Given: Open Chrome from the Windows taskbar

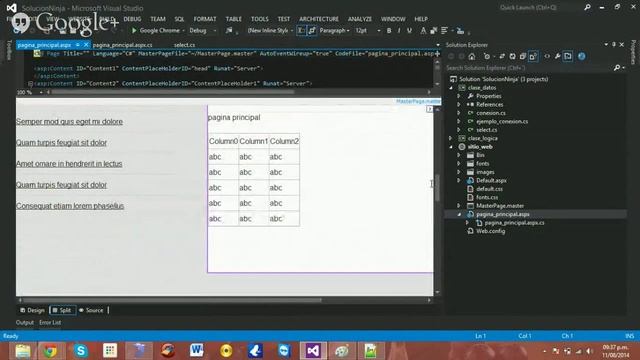Looking at the screenshot, I should coord(50,351).
